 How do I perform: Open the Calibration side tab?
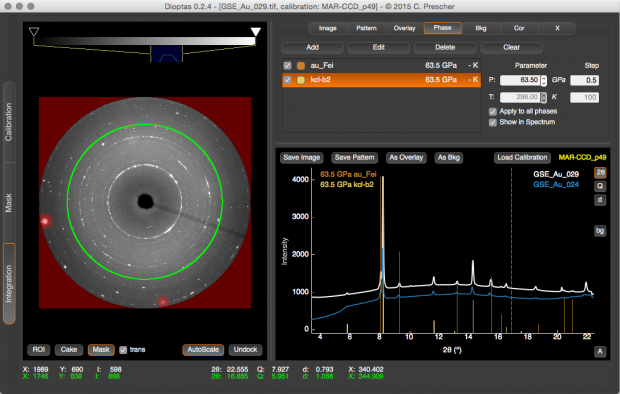point(9,122)
